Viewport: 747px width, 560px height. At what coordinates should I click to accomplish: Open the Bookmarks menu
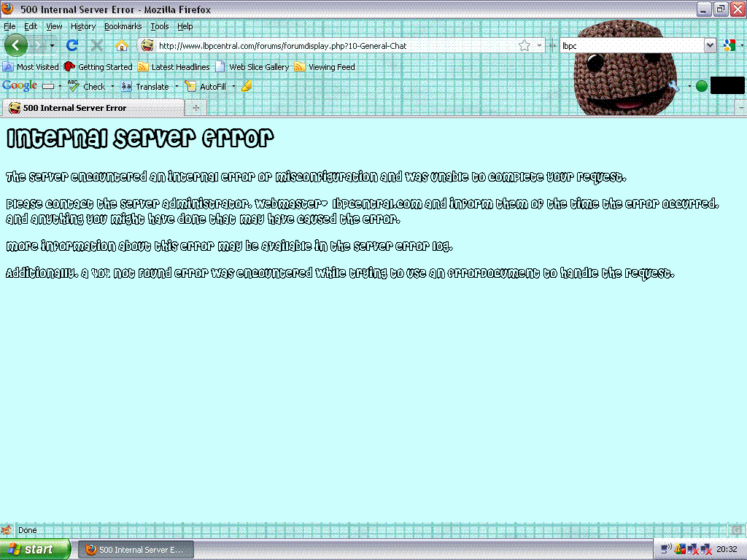(123, 26)
